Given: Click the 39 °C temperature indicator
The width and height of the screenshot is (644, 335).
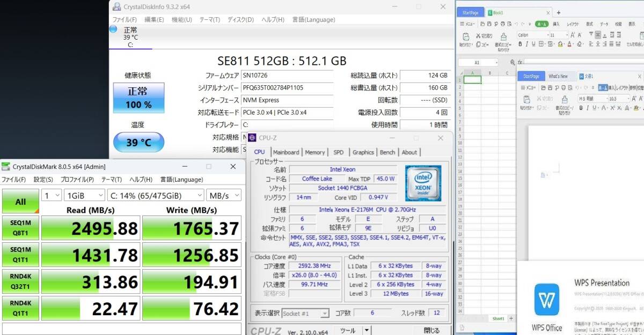Looking at the screenshot, I should click(x=138, y=142).
